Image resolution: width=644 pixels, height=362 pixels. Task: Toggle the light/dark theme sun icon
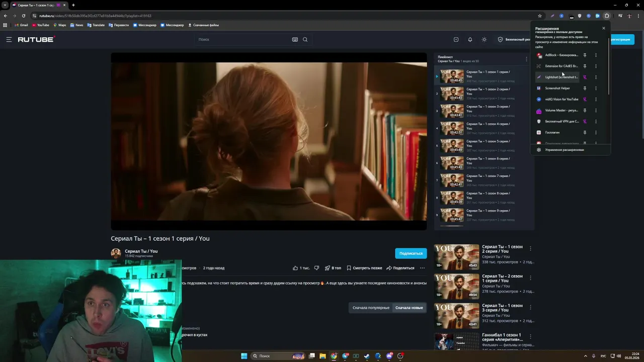[x=484, y=39]
